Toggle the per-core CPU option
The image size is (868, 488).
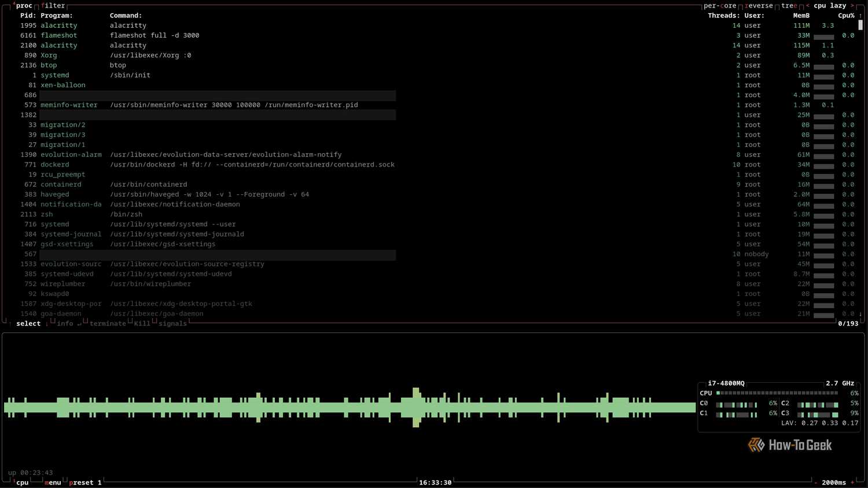click(720, 6)
